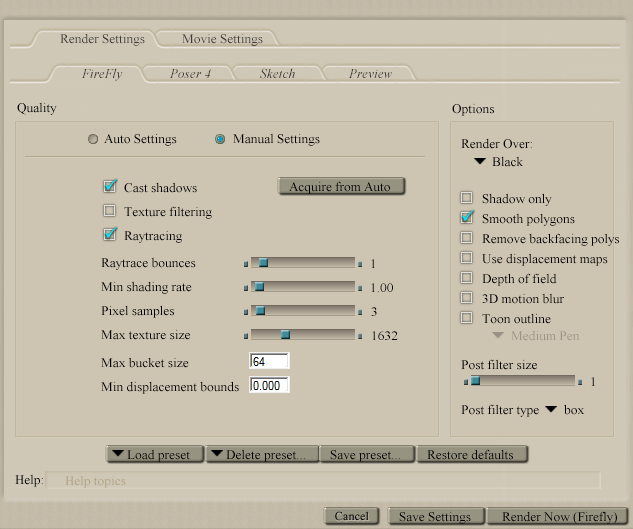The height and width of the screenshot is (529, 633).
Task: Enable Remove backfacing polys
Action: coord(467,237)
